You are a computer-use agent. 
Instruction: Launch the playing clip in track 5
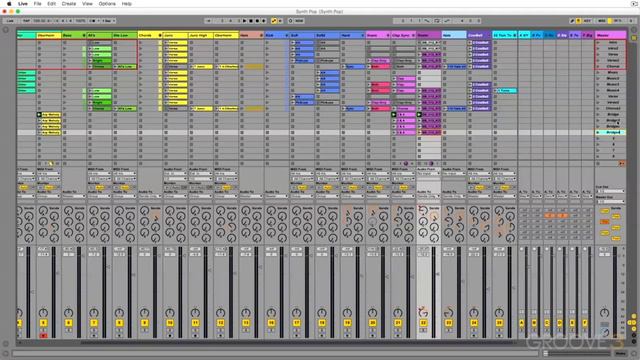39,115
